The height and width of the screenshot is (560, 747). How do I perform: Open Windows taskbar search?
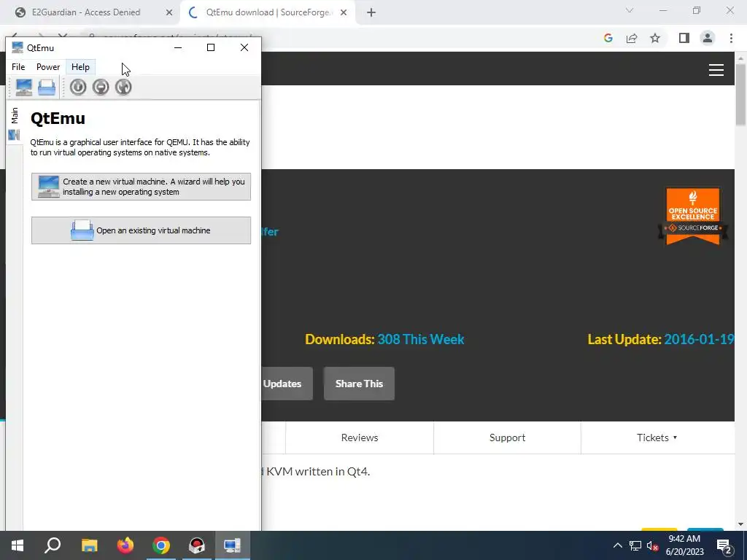pos(53,545)
